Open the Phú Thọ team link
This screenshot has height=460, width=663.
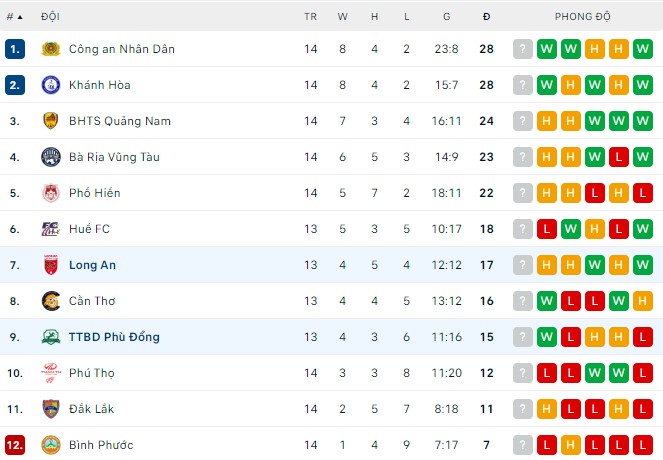(92, 373)
